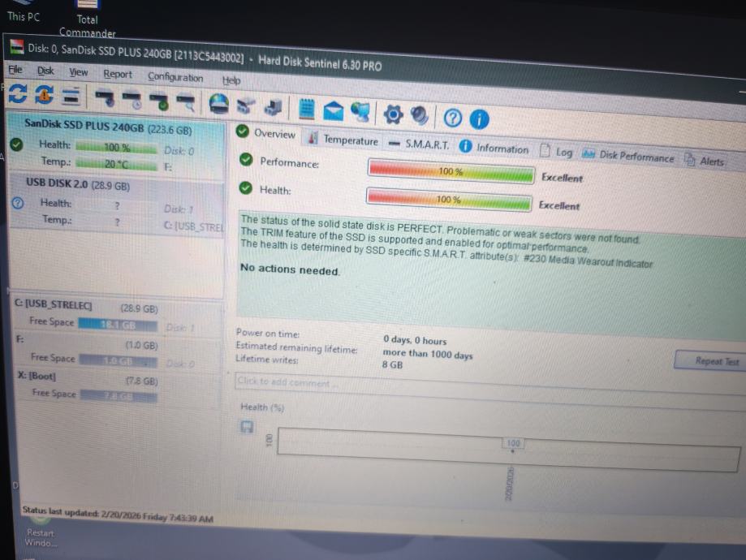The width and height of the screenshot is (746, 560).
Task: Click Hard Disk Sentinel title bar icon
Action: click(17, 46)
